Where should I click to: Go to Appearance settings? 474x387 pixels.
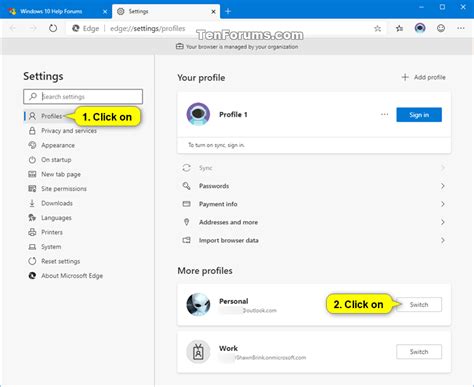coord(58,145)
